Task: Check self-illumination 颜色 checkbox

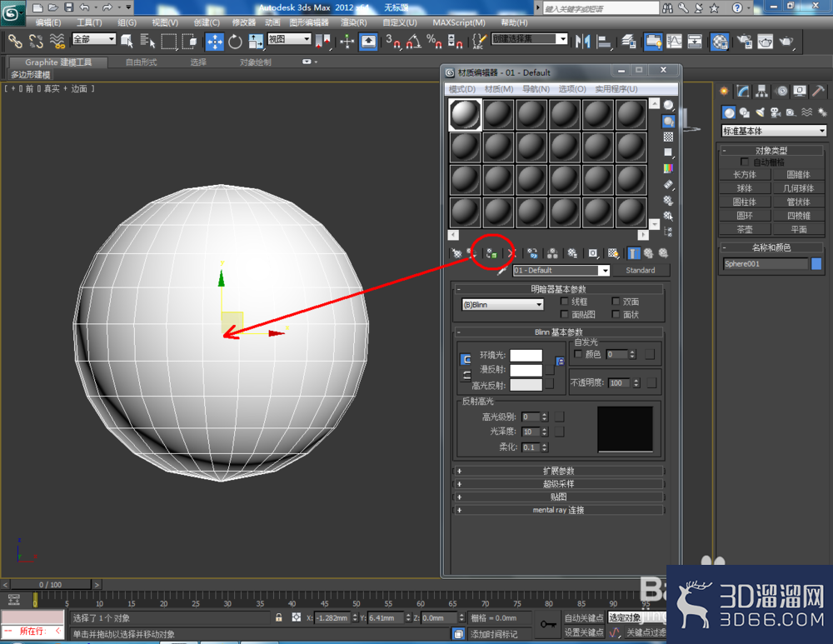Action: 578,354
